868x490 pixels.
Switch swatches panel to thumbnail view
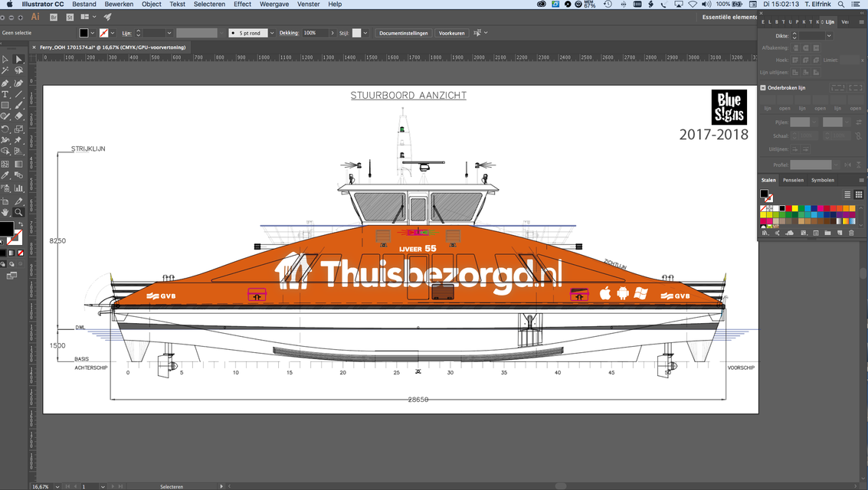click(x=859, y=194)
